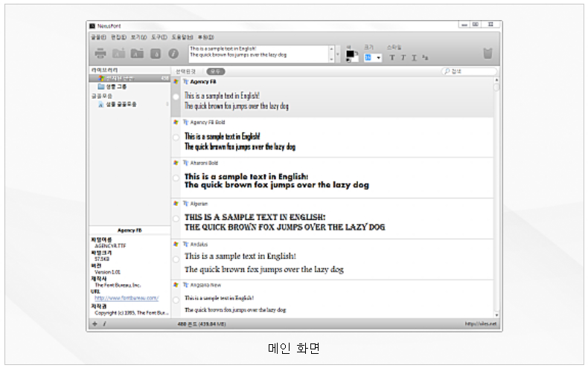Click the TrueType icon beside Andalus
The width and height of the screenshot is (588, 368).
(x=185, y=244)
